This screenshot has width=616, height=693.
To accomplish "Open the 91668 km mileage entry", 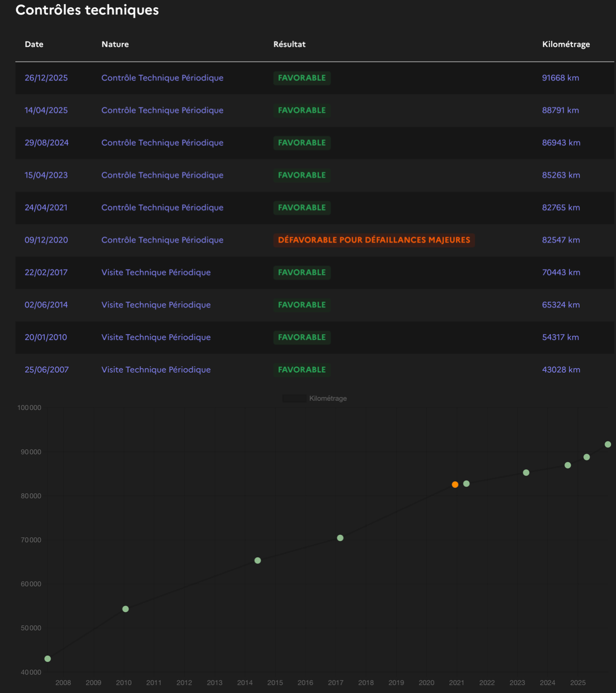I will click(560, 78).
